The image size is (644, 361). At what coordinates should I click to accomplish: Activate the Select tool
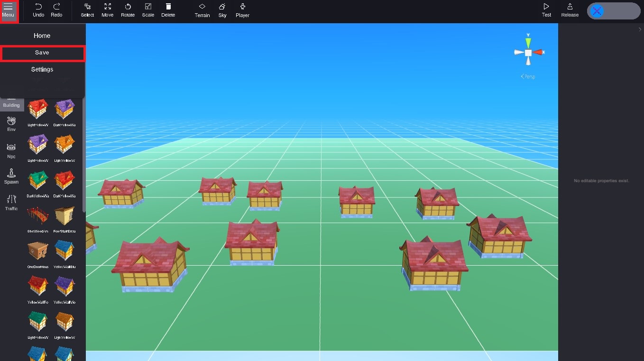pos(87,9)
